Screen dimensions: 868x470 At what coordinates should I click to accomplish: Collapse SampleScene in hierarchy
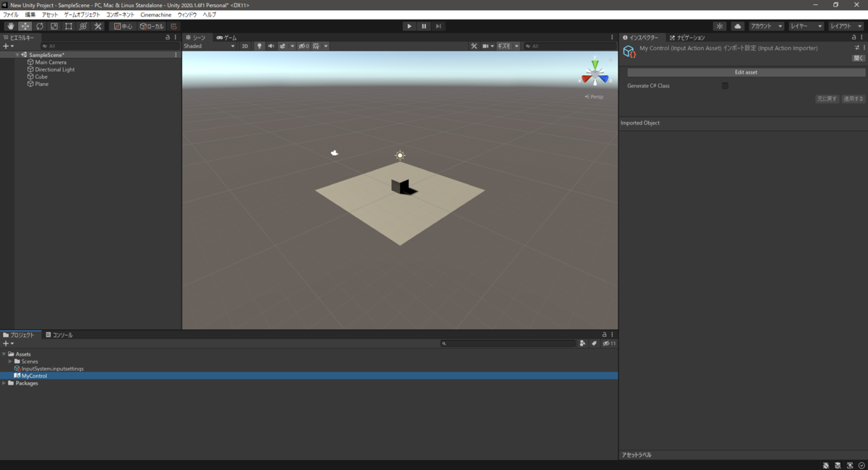tap(17, 55)
